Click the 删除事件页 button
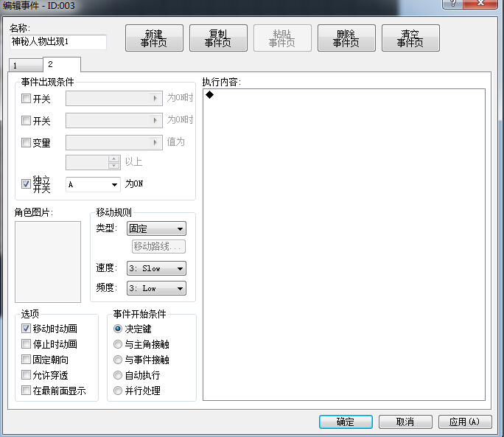Screen dimensions: 504x437 [346, 38]
